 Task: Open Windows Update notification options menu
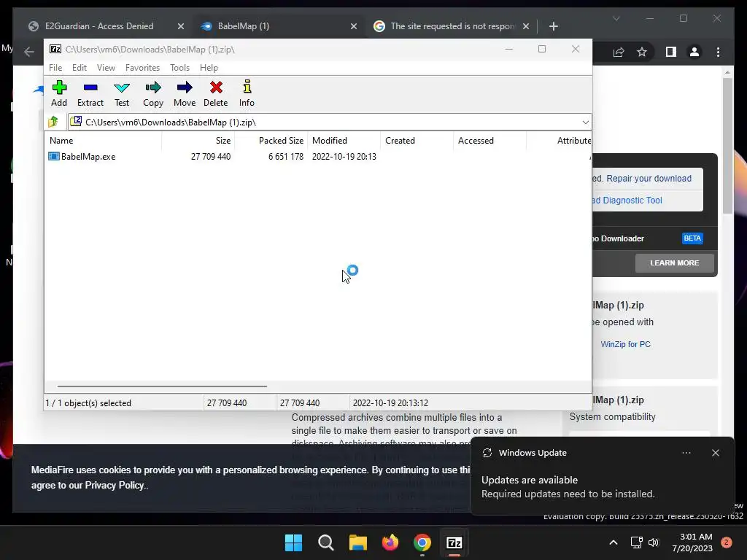click(686, 453)
